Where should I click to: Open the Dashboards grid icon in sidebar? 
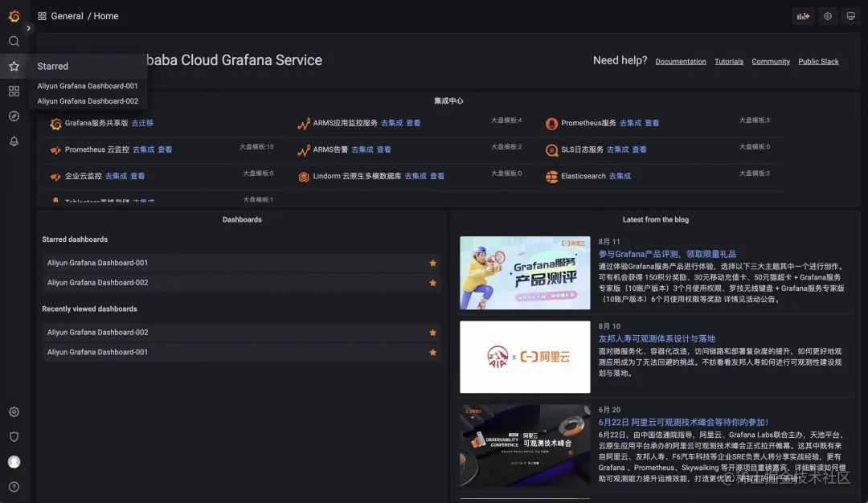(x=14, y=92)
